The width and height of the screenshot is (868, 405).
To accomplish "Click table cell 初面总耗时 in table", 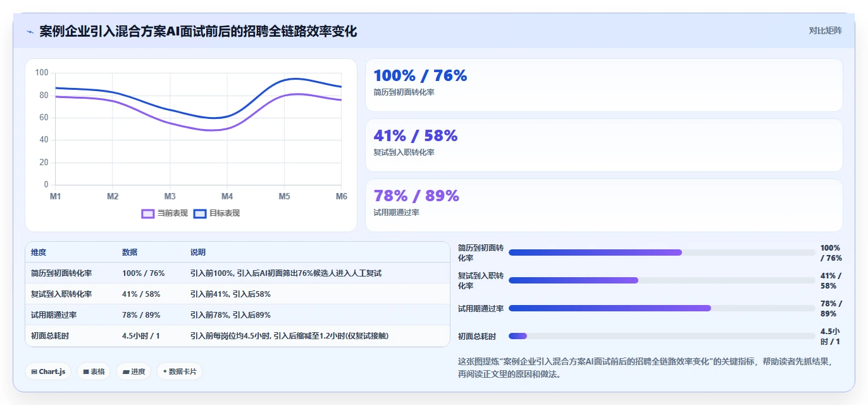I will (50, 336).
